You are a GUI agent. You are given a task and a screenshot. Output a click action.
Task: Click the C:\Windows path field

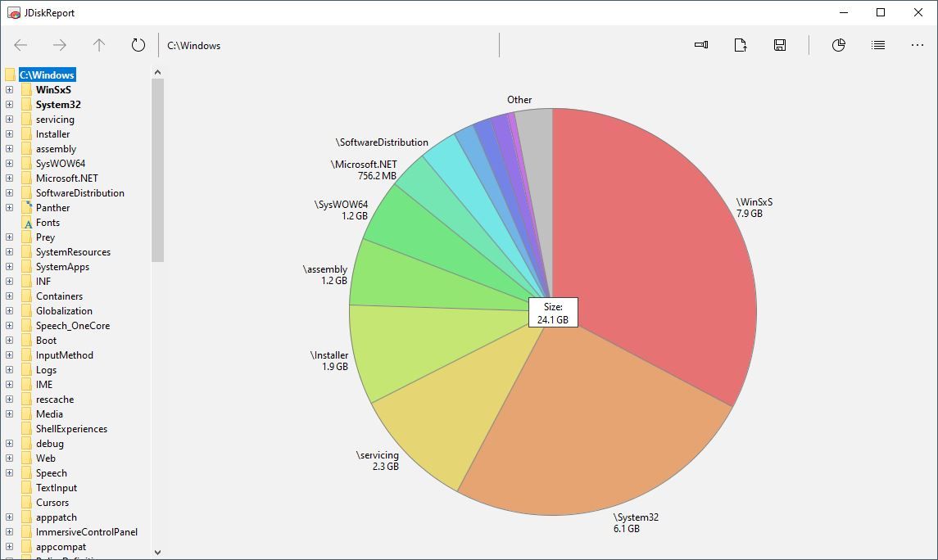pyautogui.click(x=328, y=45)
